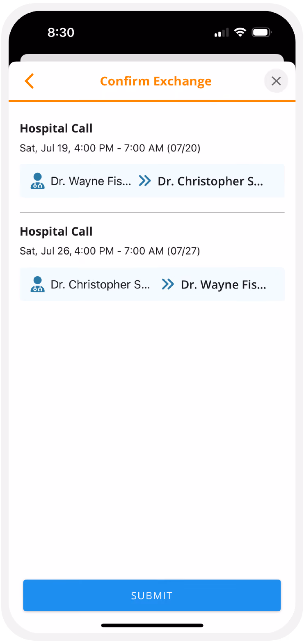Image resolution: width=304 pixels, height=644 pixels.
Task: Tap the orange back chevron
Action: point(29,81)
